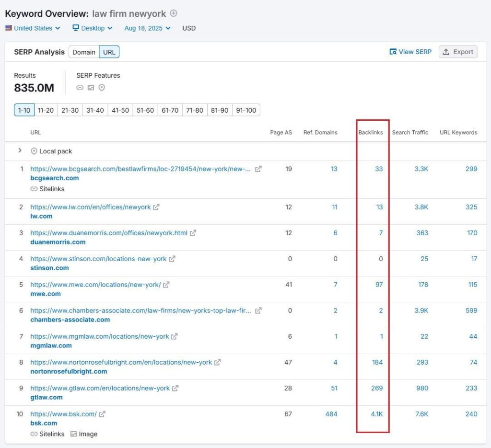This screenshot has width=491, height=448.
Task: Click the image pack SERP Feature icon
Action: point(91,88)
